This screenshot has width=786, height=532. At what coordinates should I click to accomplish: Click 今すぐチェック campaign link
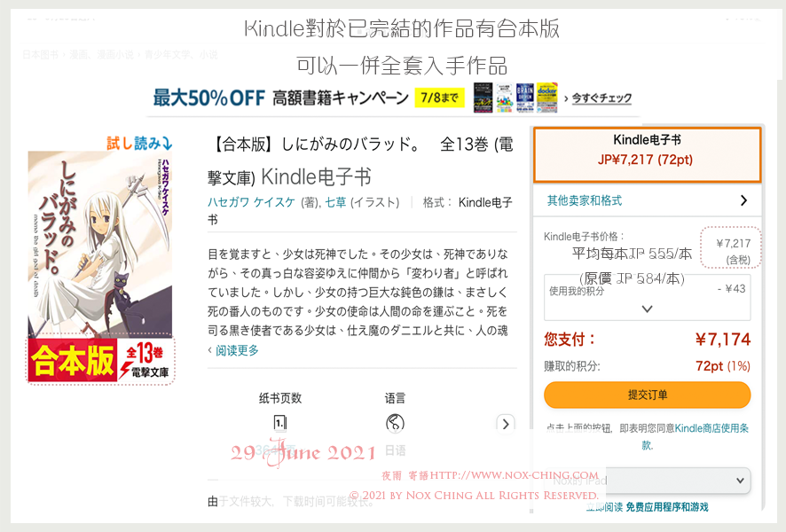(x=601, y=98)
